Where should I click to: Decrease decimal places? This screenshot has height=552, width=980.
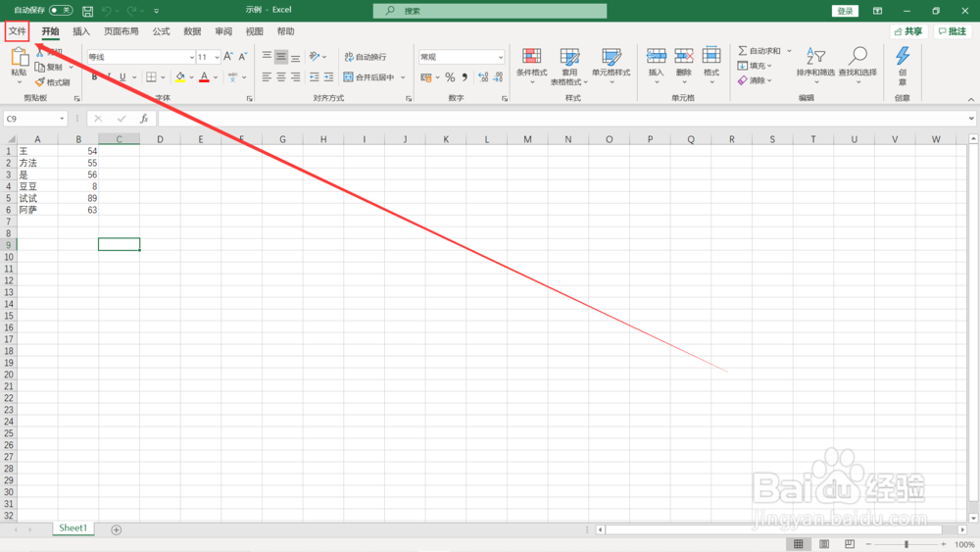point(498,77)
